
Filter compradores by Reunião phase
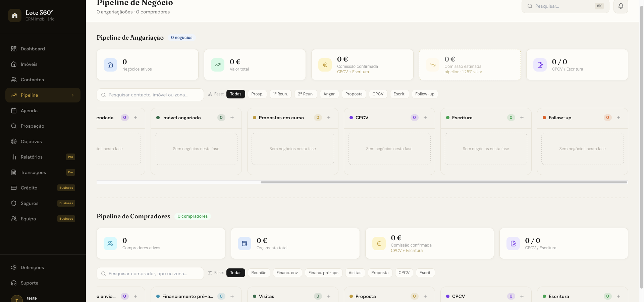pos(259,273)
